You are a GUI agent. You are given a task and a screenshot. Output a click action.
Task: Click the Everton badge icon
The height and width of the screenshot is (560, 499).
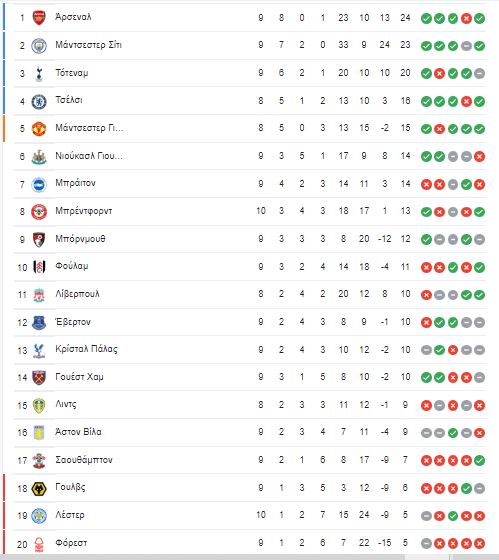(x=39, y=322)
